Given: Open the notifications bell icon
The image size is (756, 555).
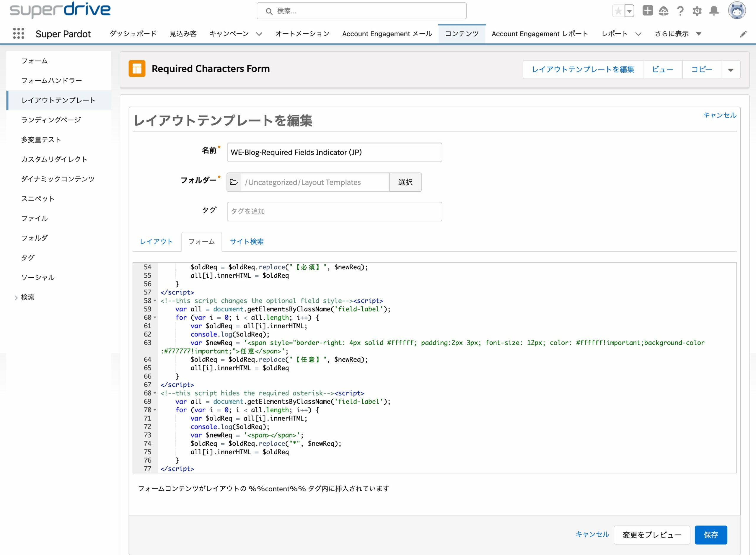Looking at the screenshot, I should (714, 11).
